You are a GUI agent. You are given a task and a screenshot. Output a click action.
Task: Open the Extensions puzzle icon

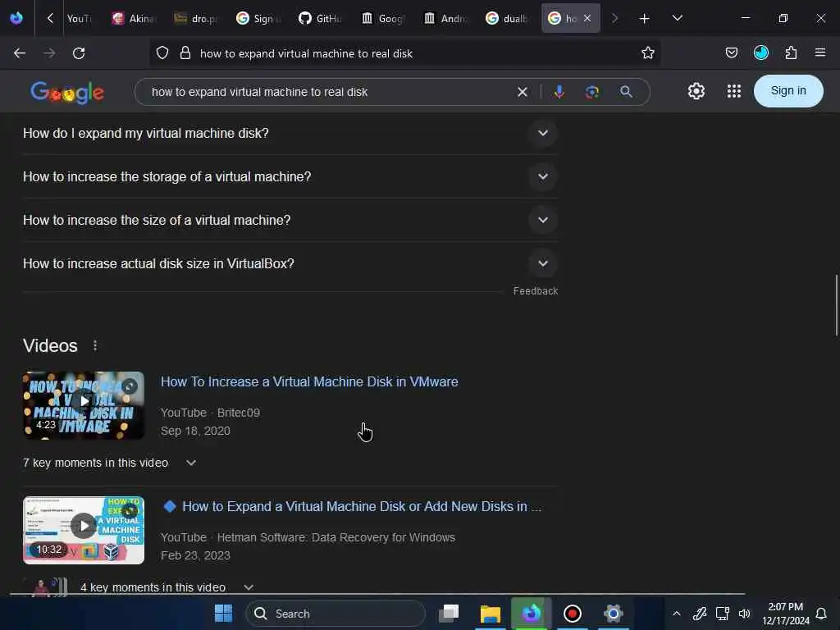click(x=792, y=52)
